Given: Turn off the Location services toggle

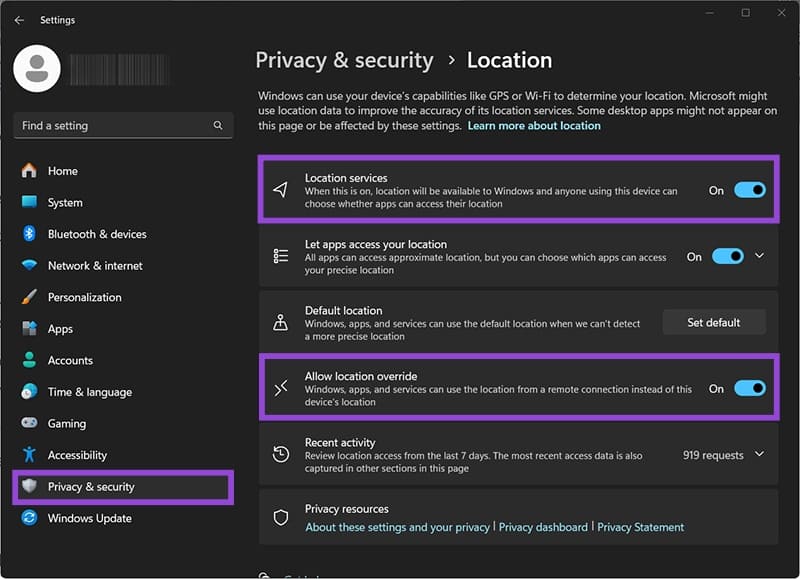Looking at the screenshot, I should tap(749, 190).
